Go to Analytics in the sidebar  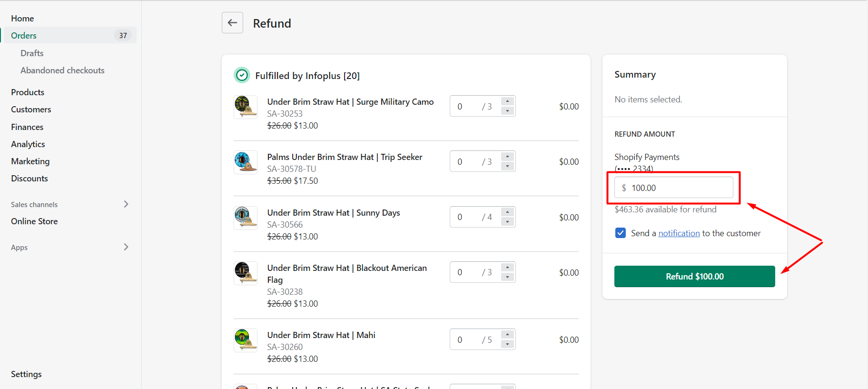tap(28, 144)
